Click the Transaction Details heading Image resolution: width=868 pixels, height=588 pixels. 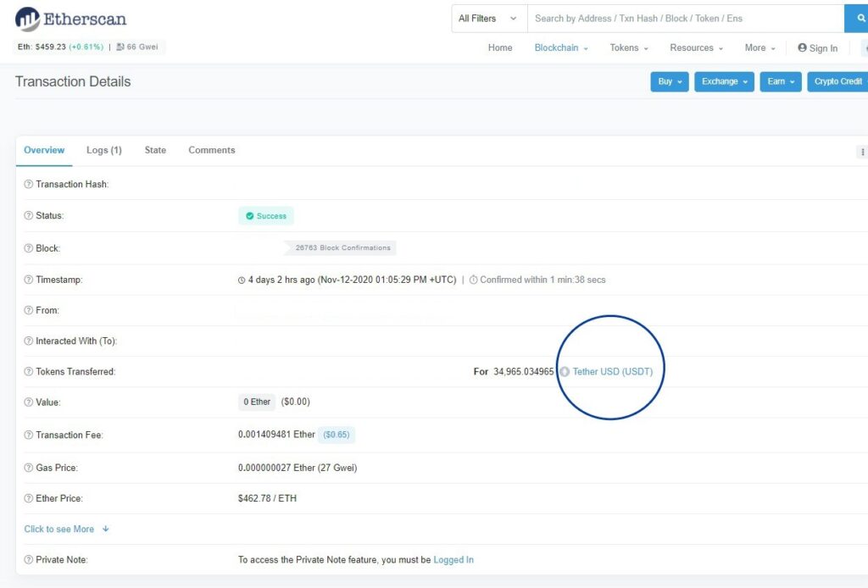[x=73, y=82]
